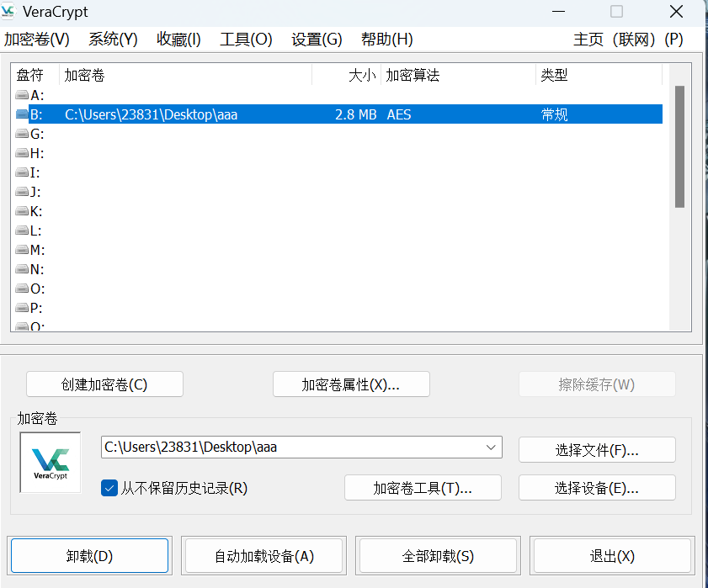The height and width of the screenshot is (588, 708).
Task: Click the 自动加载设备(A) button
Action: point(264,555)
